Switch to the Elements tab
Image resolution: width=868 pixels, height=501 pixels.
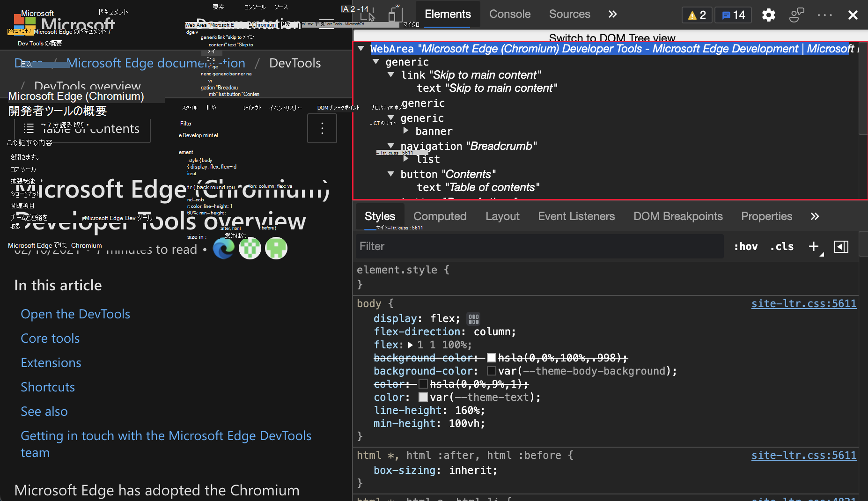pos(448,14)
